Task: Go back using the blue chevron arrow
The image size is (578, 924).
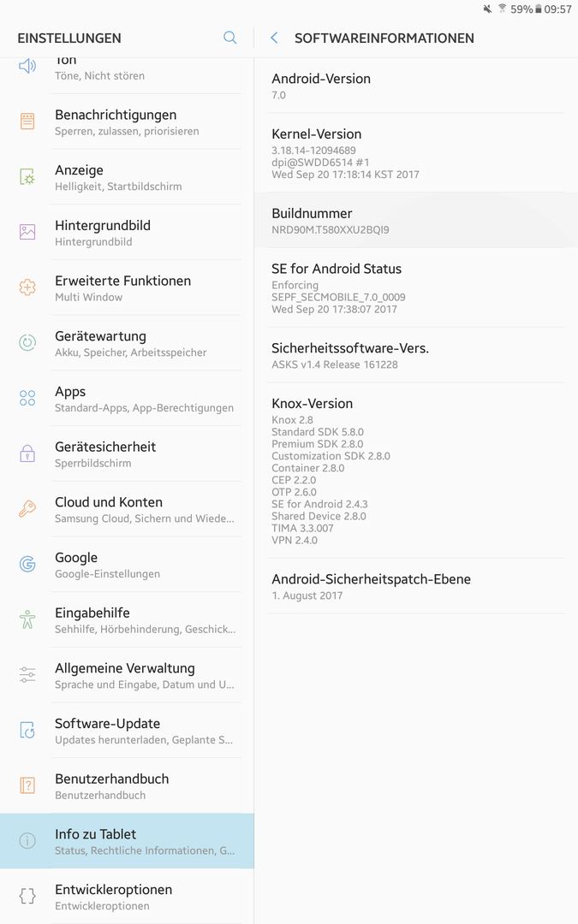Action: pos(274,38)
